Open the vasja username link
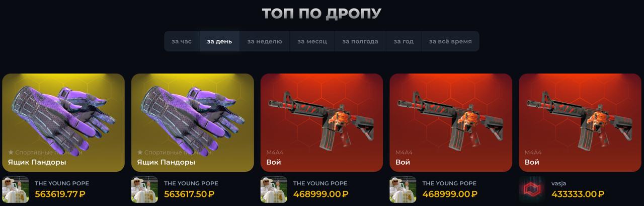 558,183
